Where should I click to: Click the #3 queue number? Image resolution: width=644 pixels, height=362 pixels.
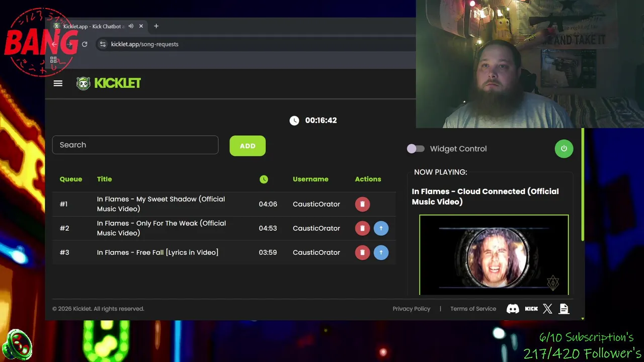pos(64,252)
